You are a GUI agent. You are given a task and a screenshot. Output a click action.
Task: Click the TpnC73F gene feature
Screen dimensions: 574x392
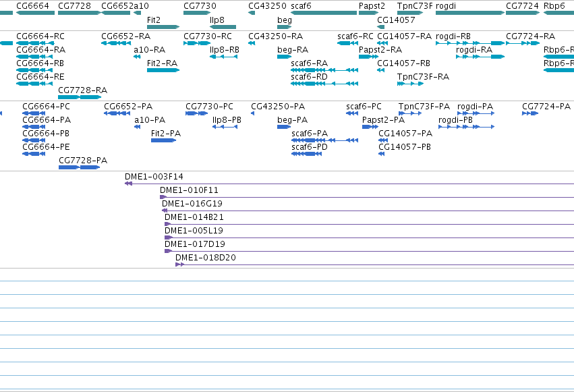click(x=410, y=13)
